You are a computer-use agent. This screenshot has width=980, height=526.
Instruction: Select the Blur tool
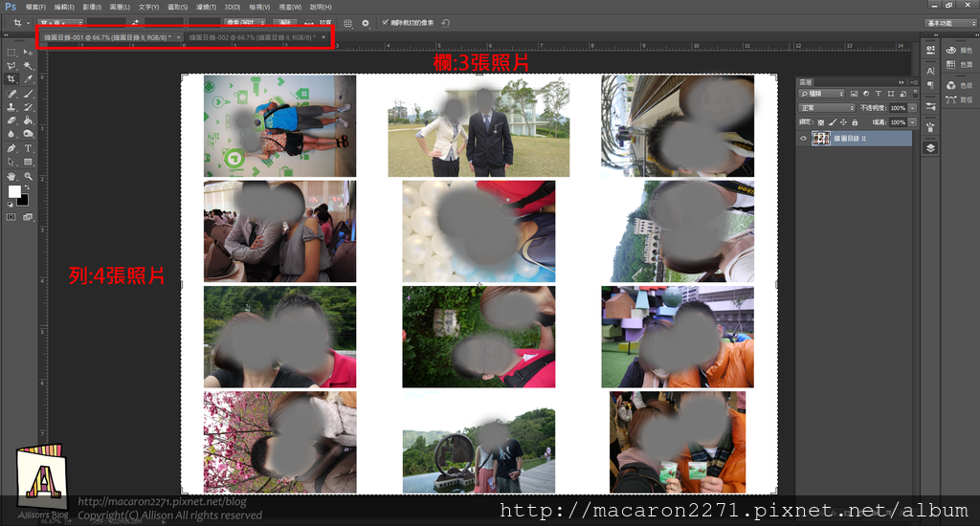11,134
